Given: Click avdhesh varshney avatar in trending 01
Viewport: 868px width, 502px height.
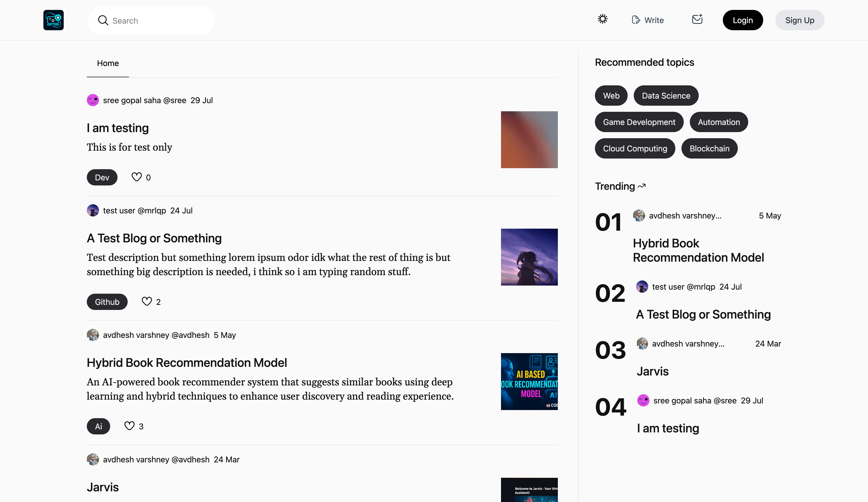Looking at the screenshot, I should pos(639,215).
